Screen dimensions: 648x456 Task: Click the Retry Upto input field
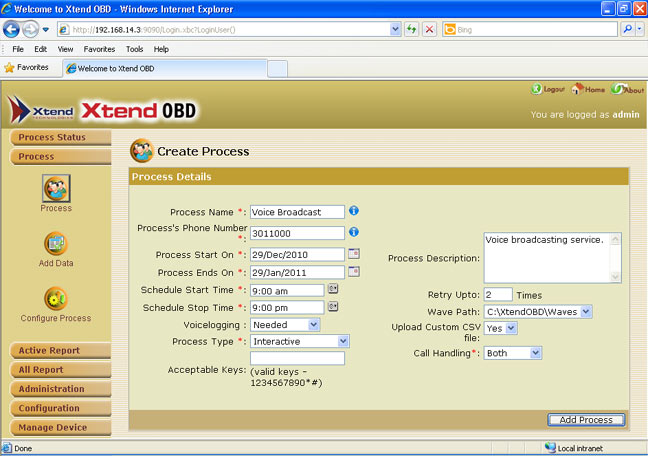pos(498,295)
